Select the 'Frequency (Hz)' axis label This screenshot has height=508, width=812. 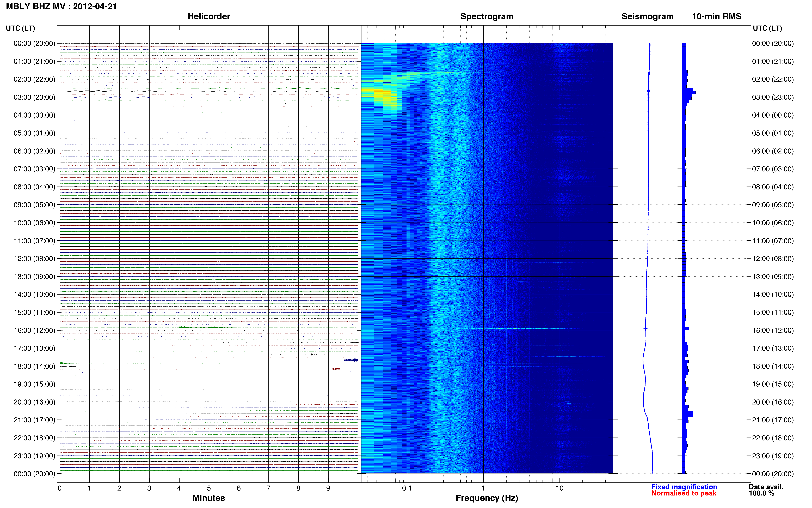[x=487, y=498]
